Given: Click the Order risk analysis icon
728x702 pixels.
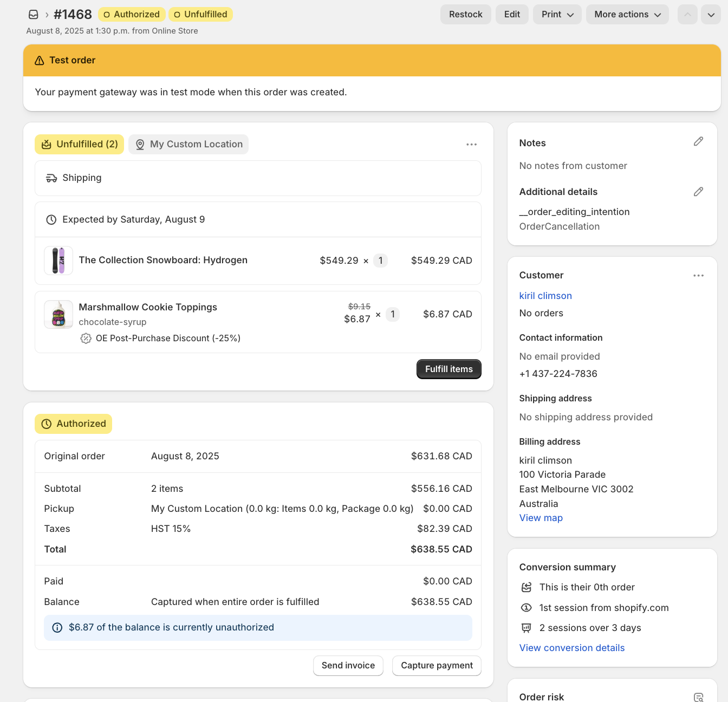Looking at the screenshot, I should click(698, 697).
